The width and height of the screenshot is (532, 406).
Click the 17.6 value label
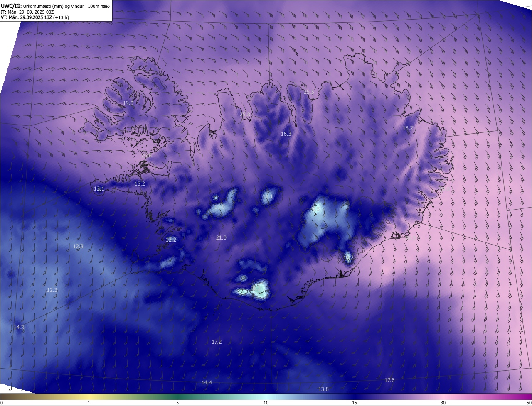[x=389, y=380]
